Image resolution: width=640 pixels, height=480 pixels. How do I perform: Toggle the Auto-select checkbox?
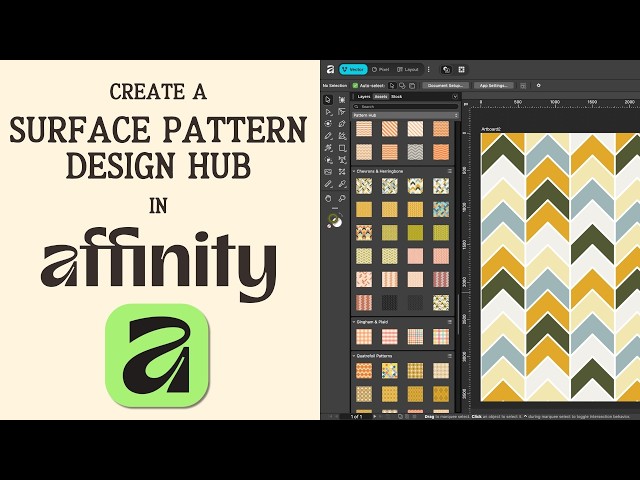pos(355,86)
